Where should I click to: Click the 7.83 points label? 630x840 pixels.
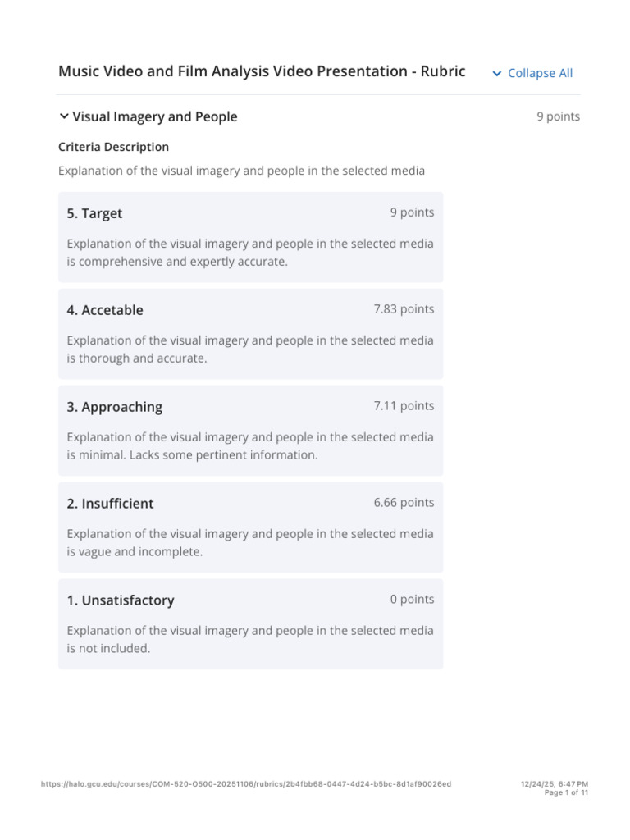(x=404, y=309)
